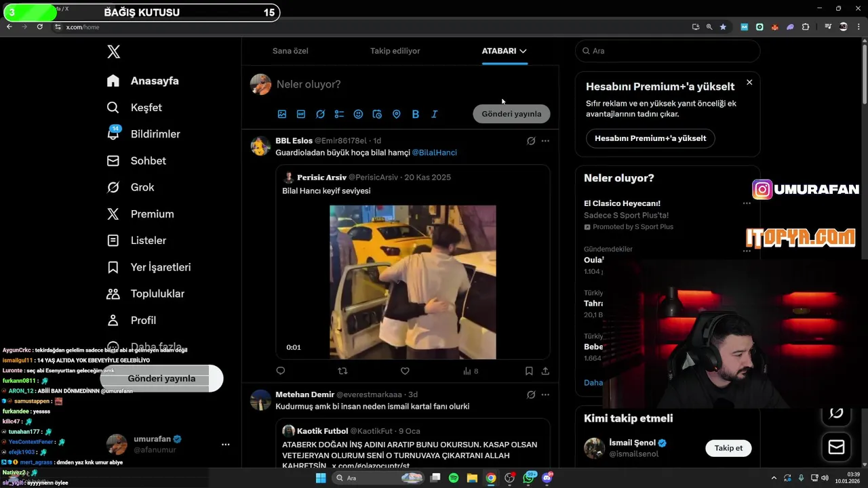Image resolution: width=868 pixels, height=488 pixels.
Task: Open the Kaotik Futbol quoted post author
Action: [322, 430]
